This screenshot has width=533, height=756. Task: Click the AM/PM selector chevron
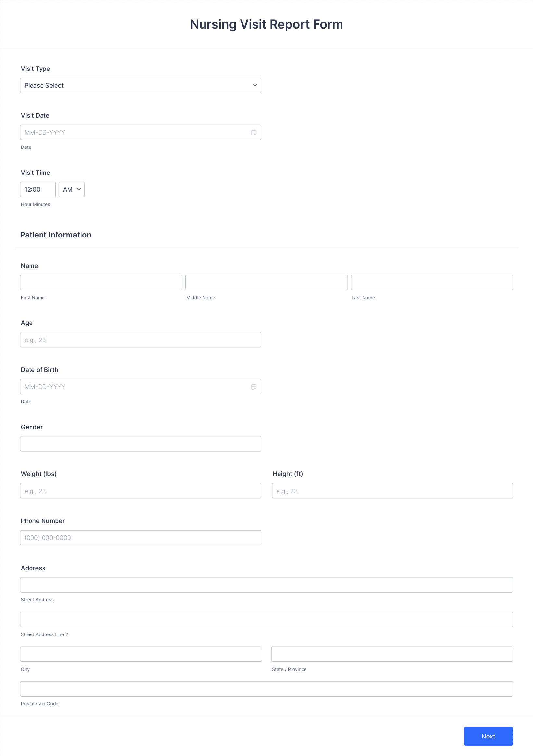[x=79, y=189]
